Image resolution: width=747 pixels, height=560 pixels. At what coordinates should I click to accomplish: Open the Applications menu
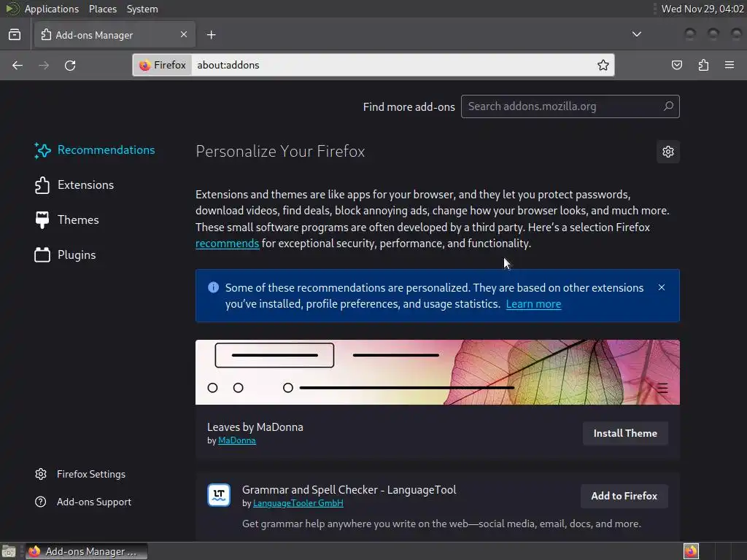[x=52, y=9]
